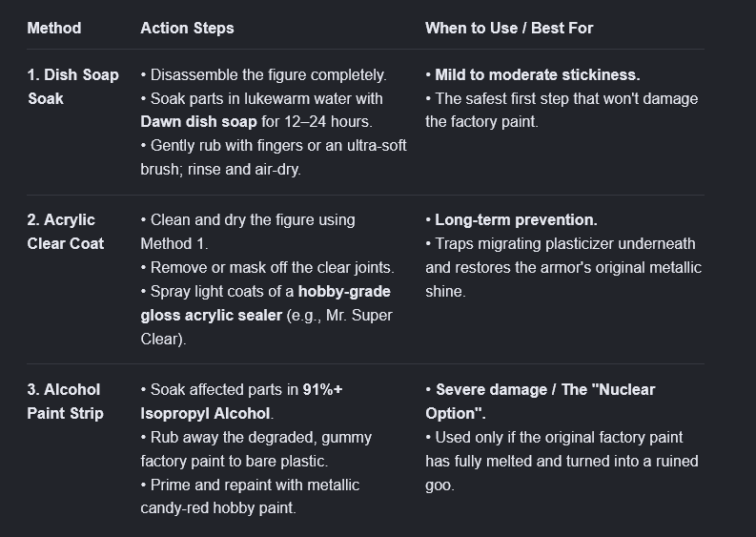Image resolution: width=756 pixels, height=537 pixels.
Task: Click the Action Steps column header
Action: 187,28
